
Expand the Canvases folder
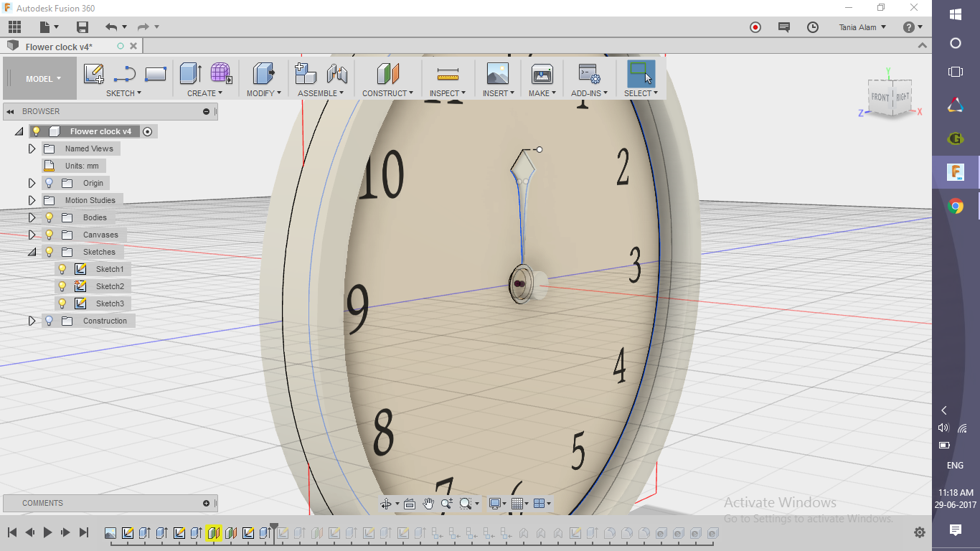(32, 235)
